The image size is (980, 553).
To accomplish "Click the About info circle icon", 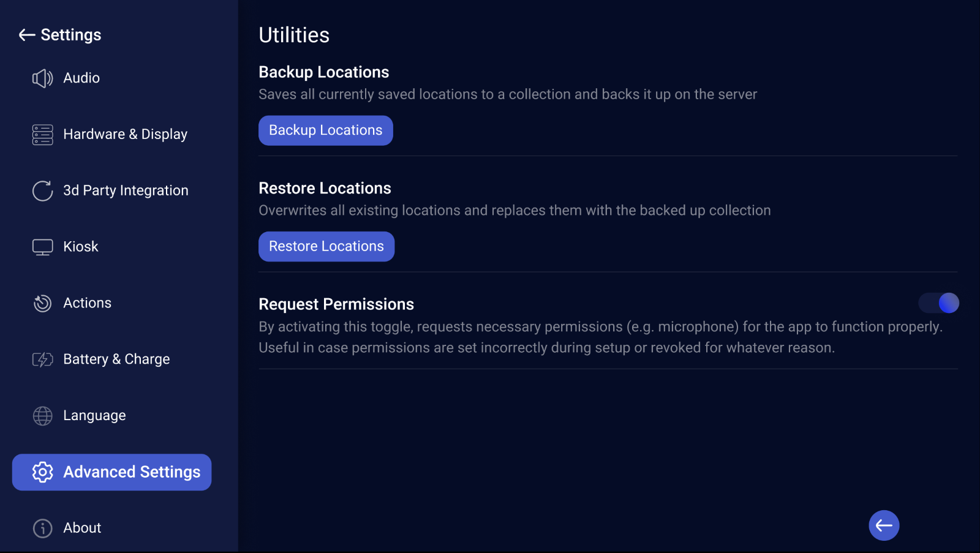I will click(42, 528).
